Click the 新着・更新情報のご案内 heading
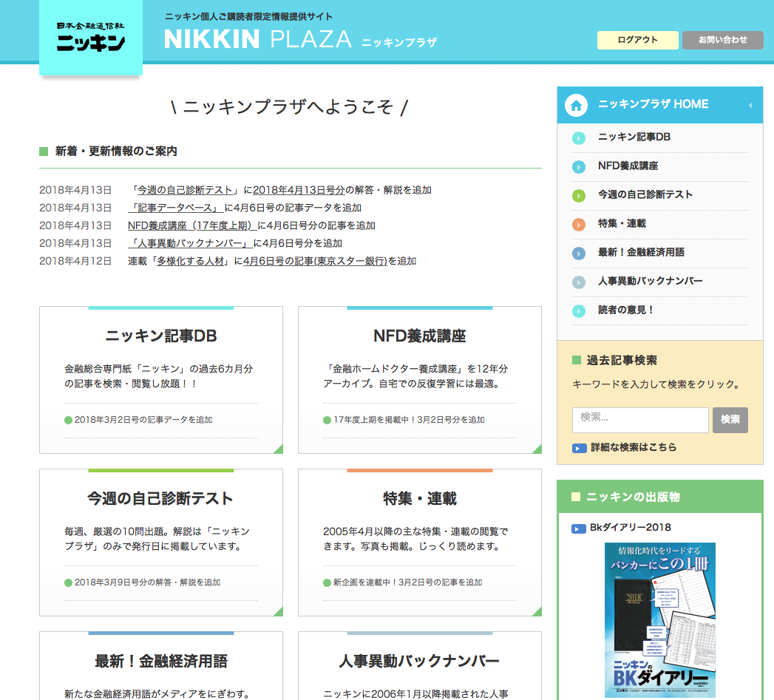This screenshot has width=774, height=700. click(x=116, y=151)
